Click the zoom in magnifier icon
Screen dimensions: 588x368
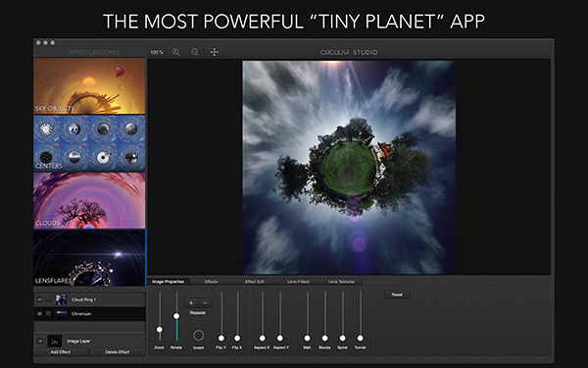pos(175,52)
